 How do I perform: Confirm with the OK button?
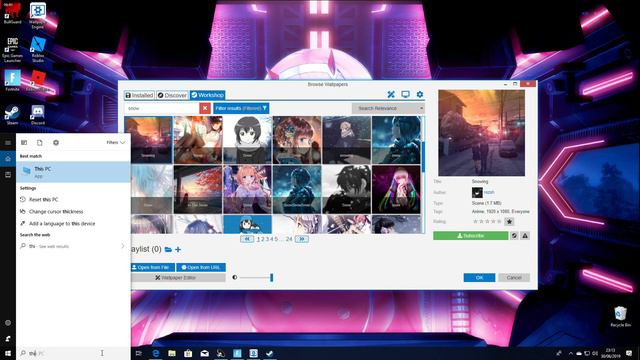(x=479, y=278)
